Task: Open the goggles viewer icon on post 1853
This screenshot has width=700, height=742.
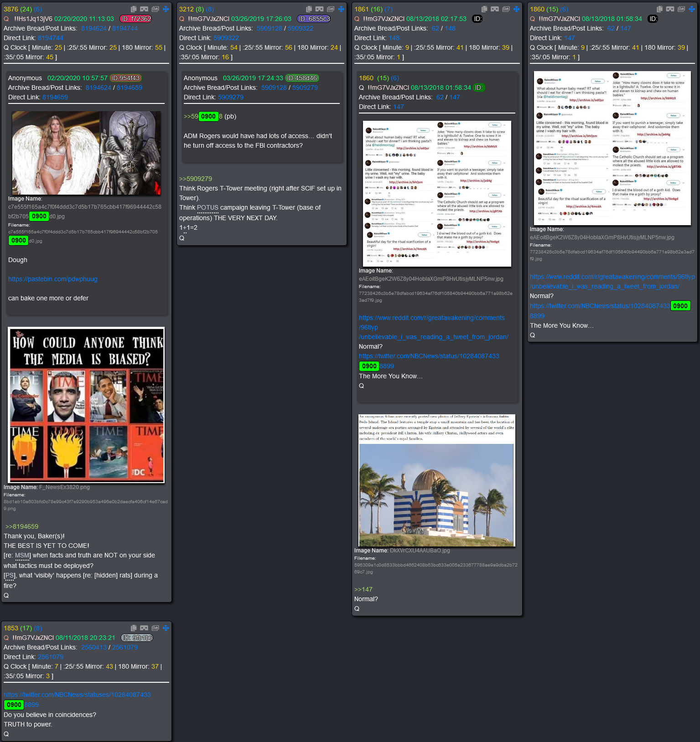Action: pyautogui.click(x=144, y=628)
